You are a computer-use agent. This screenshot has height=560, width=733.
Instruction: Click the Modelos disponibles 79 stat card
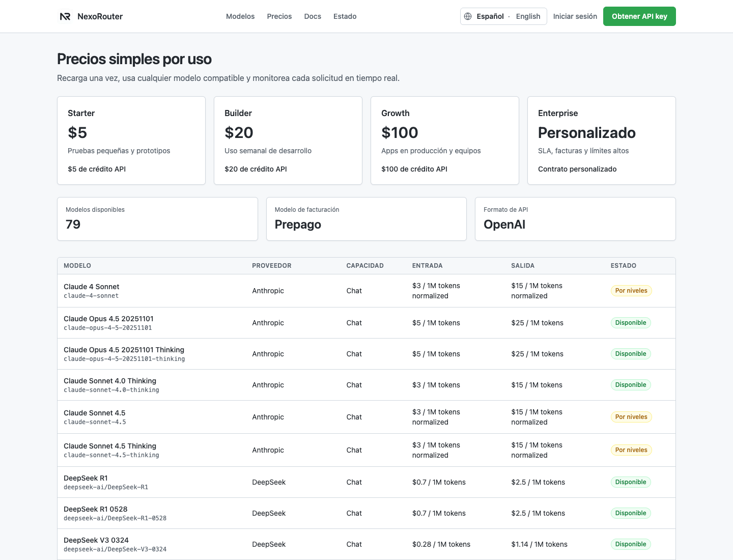tap(157, 219)
